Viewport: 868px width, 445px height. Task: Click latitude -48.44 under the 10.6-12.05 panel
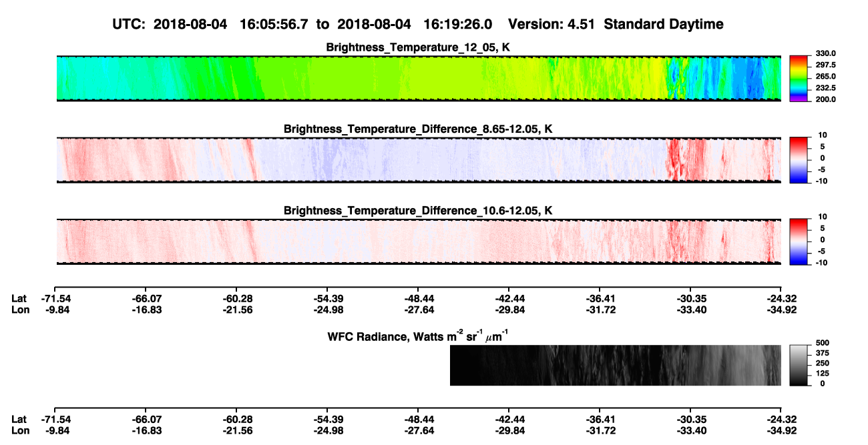click(x=418, y=298)
